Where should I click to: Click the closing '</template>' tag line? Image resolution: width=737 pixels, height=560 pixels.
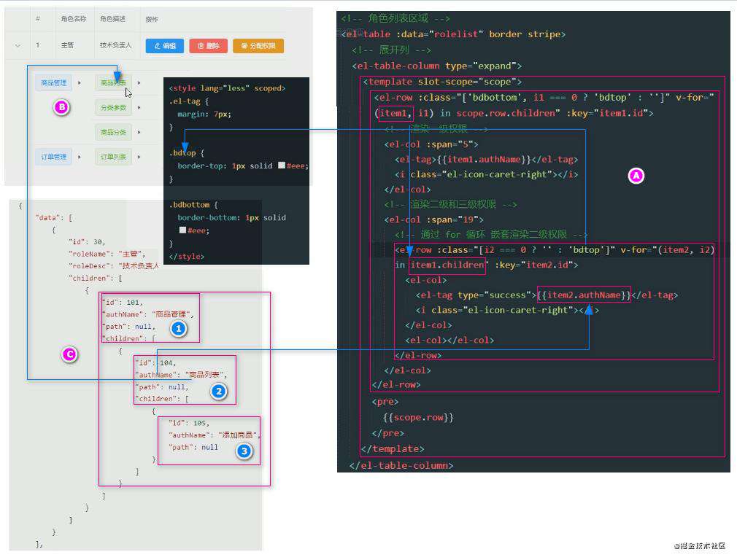[393, 448]
